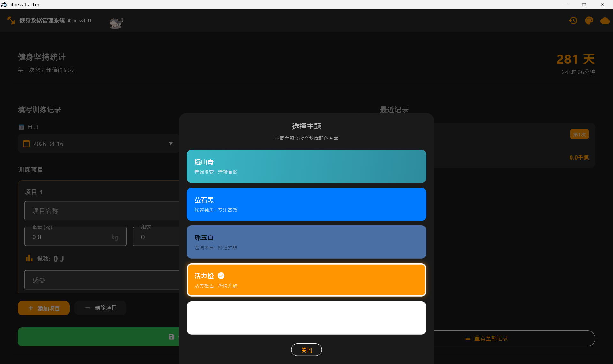Screen dimensions: 613x364
Task: Open the history clock icon in header
Action: 573,20
